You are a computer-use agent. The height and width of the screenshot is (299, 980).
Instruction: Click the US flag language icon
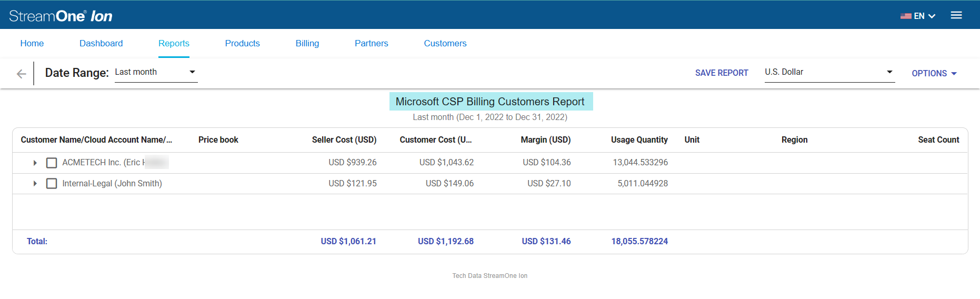[x=906, y=16]
